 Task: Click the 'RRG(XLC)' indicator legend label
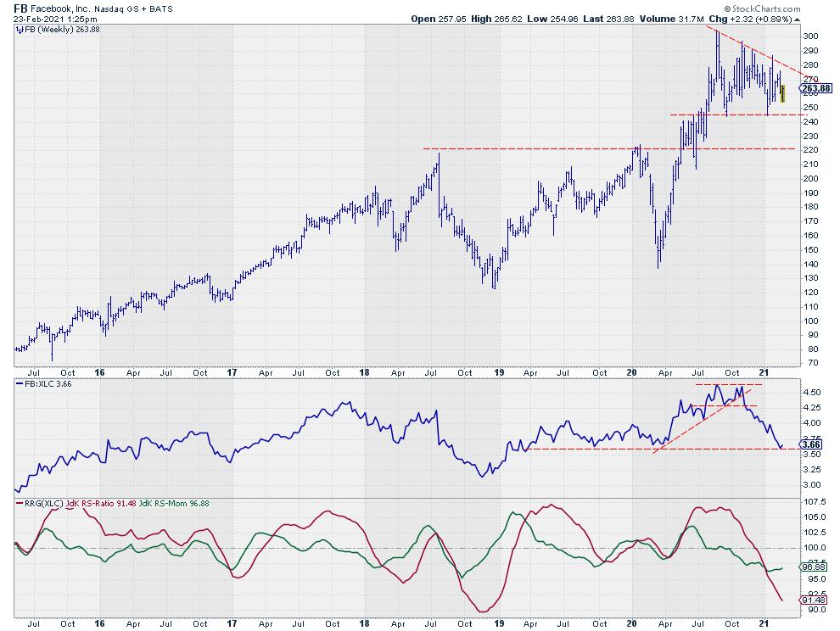44,504
